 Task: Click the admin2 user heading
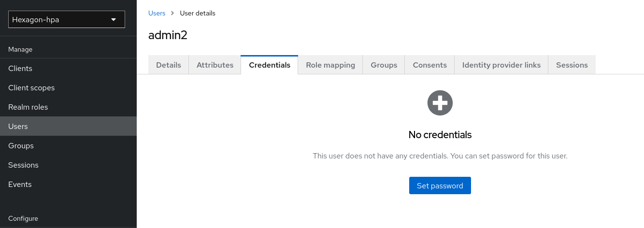click(168, 35)
